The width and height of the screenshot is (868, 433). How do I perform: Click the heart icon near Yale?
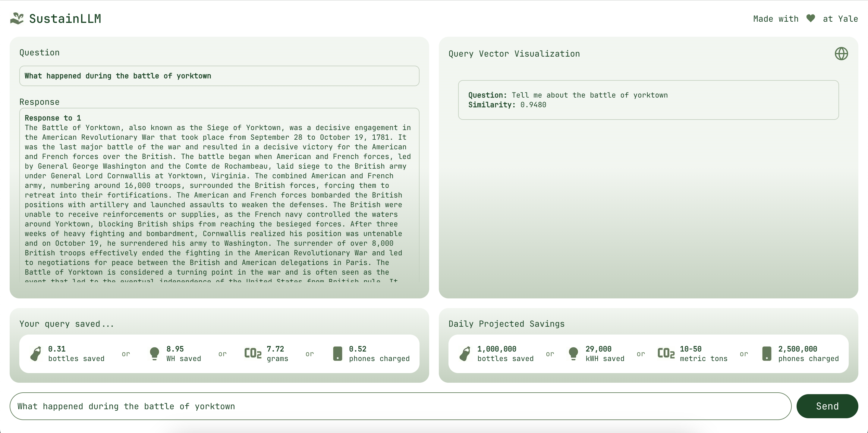pyautogui.click(x=810, y=19)
